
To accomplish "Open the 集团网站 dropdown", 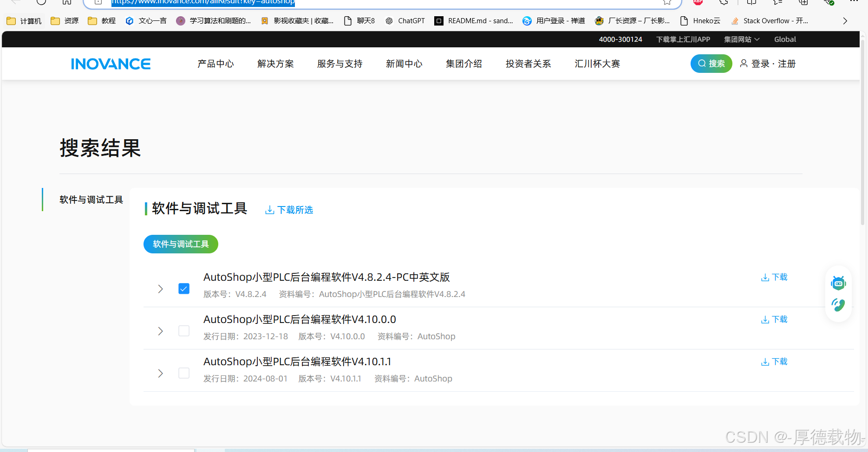I will 742,39.
